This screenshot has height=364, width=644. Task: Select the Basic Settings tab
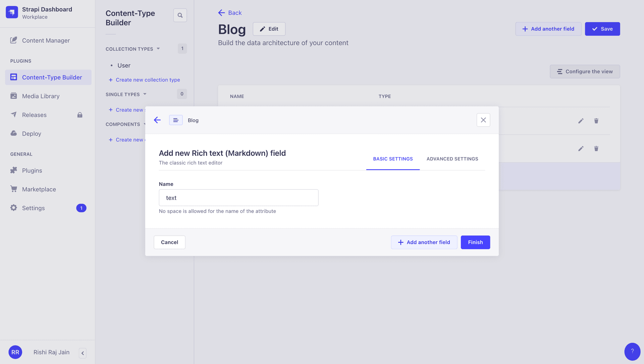coord(393,159)
